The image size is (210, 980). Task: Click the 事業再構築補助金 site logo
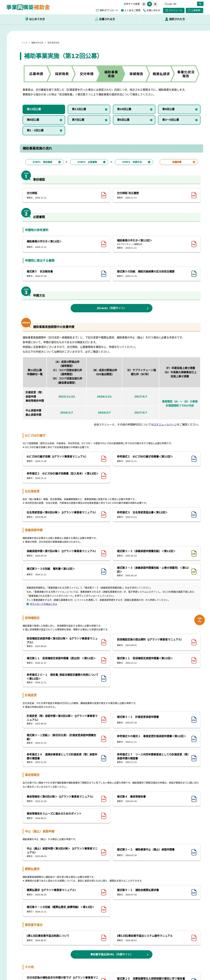point(28,7)
